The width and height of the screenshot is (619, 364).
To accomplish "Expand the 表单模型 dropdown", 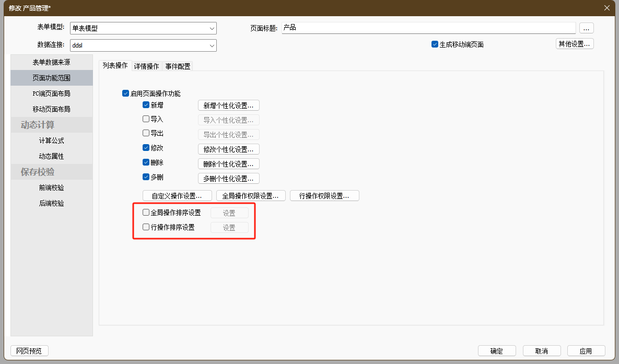I will [212, 28].
